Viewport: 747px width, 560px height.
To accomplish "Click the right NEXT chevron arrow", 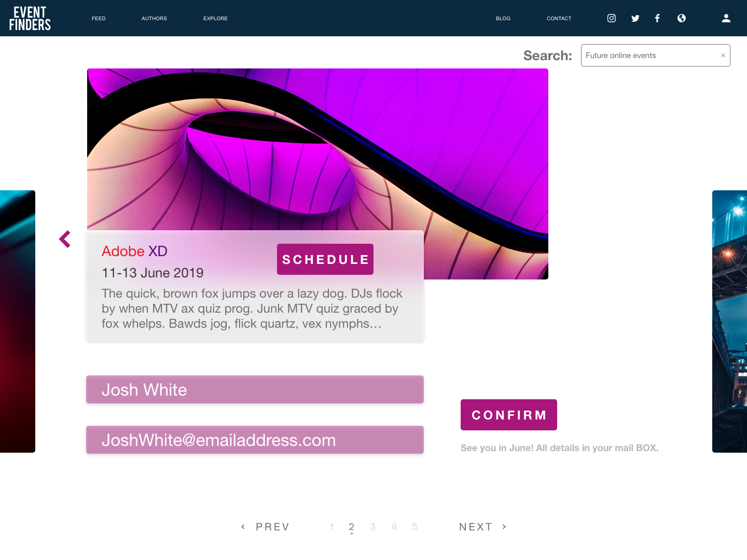I will pyautogui.click(x=504, y=526).
